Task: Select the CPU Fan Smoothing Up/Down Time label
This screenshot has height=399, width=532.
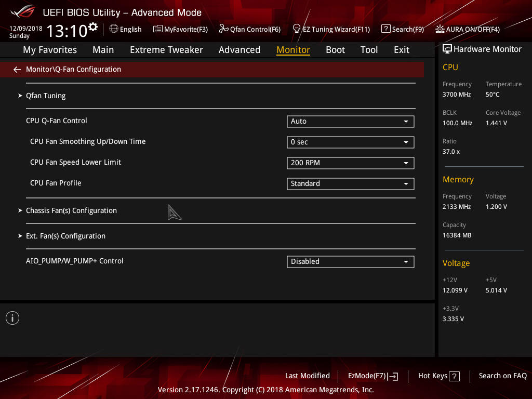Action: [88, 141]
